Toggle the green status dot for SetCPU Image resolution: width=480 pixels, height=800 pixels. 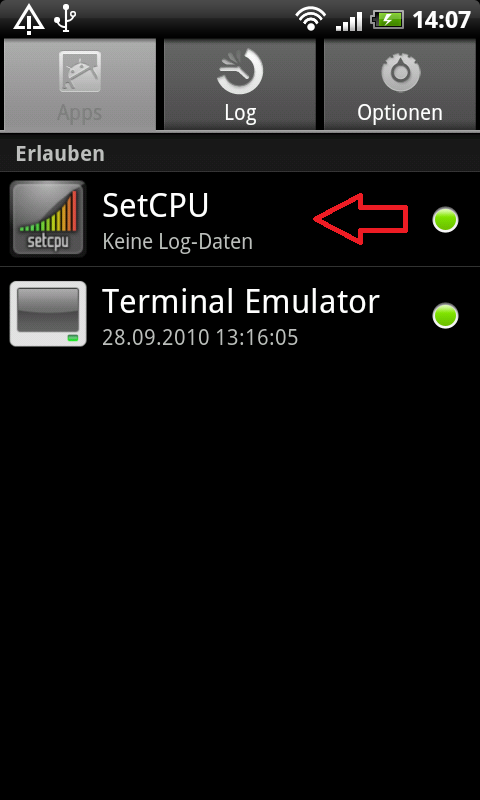[445, 220]
